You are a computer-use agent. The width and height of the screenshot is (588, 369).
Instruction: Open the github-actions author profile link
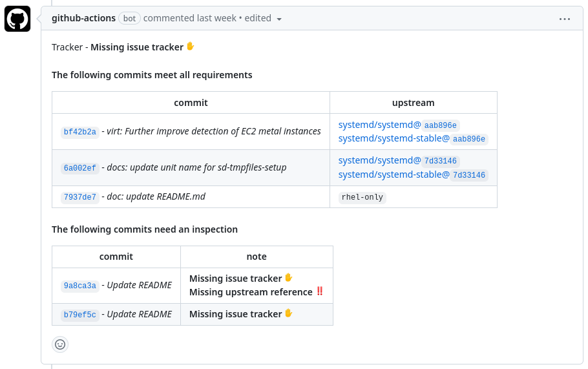coord(83,18)
